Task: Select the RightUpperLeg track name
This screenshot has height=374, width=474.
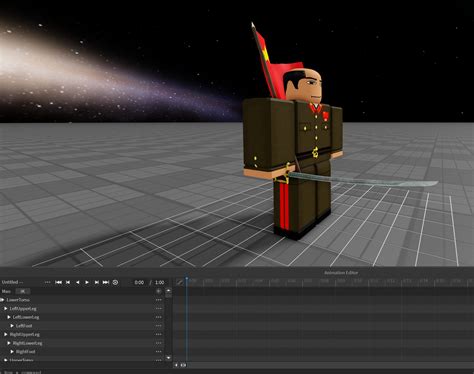Action: coord(25,334)
